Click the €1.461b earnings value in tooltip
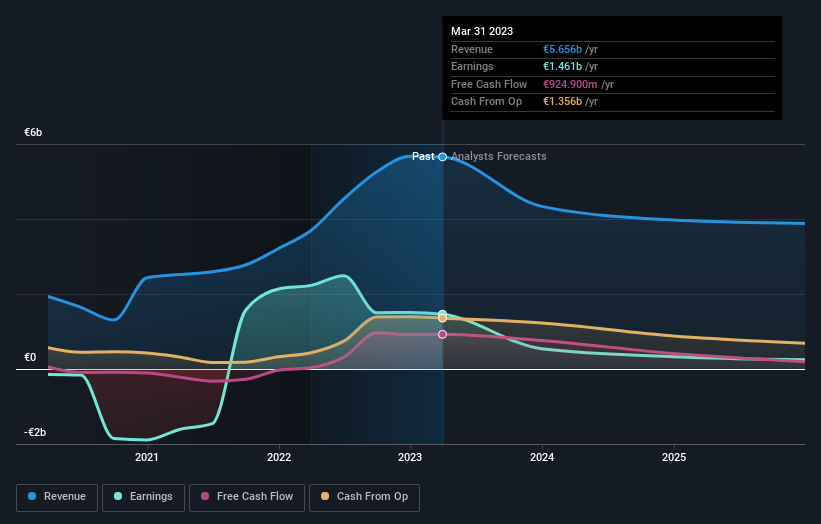 pyautogui.click(x=562, y=66)
